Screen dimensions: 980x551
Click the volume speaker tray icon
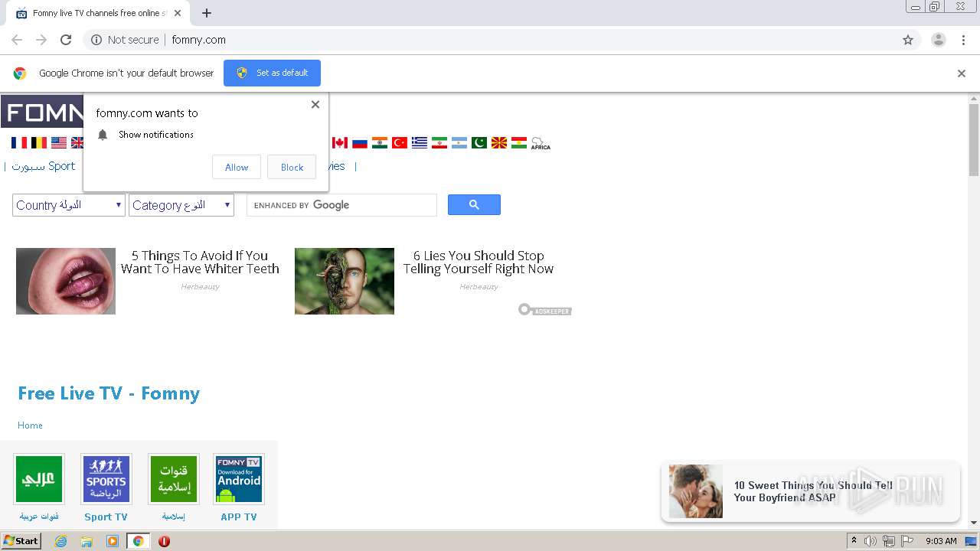pos(871,541)
